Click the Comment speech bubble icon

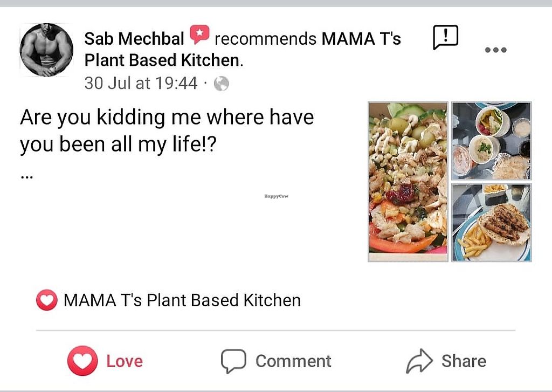click(233, 361)
